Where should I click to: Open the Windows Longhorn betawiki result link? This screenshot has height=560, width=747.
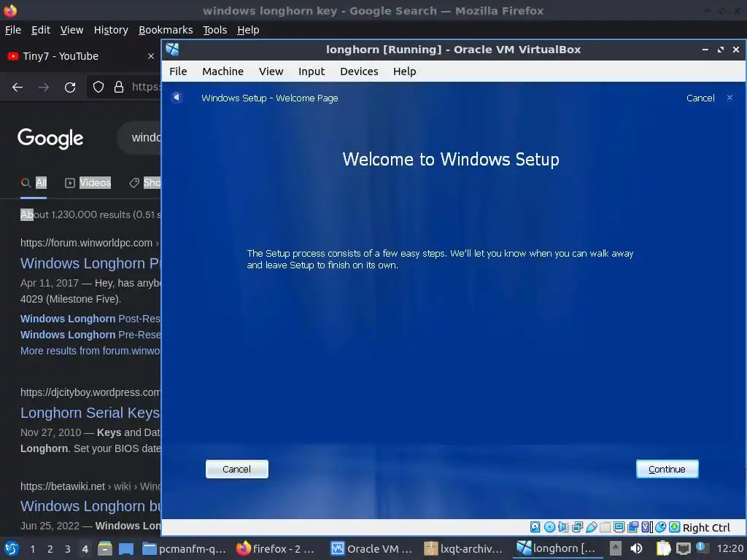click(x=90, y=506)
